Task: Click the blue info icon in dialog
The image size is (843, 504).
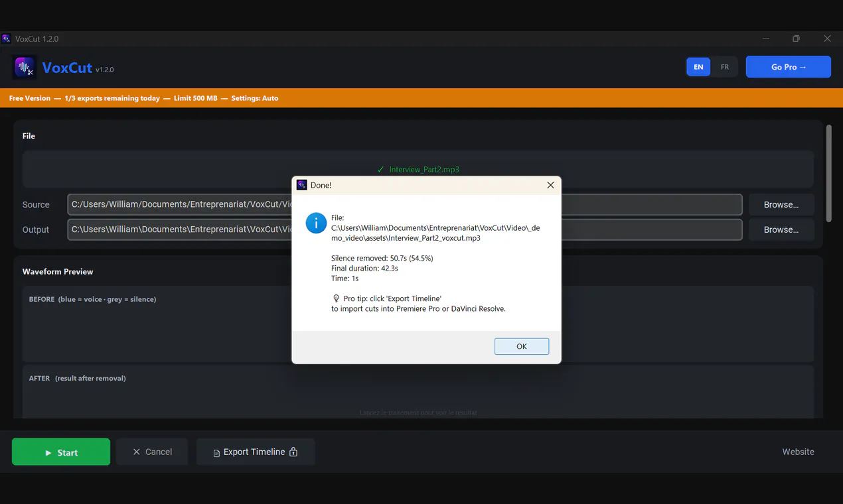Action: click(x=316, y=223)
